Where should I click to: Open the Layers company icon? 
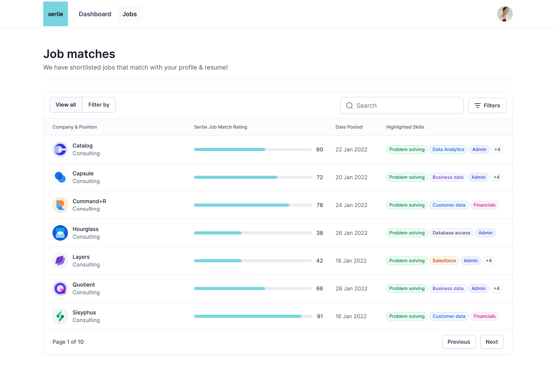60,261
